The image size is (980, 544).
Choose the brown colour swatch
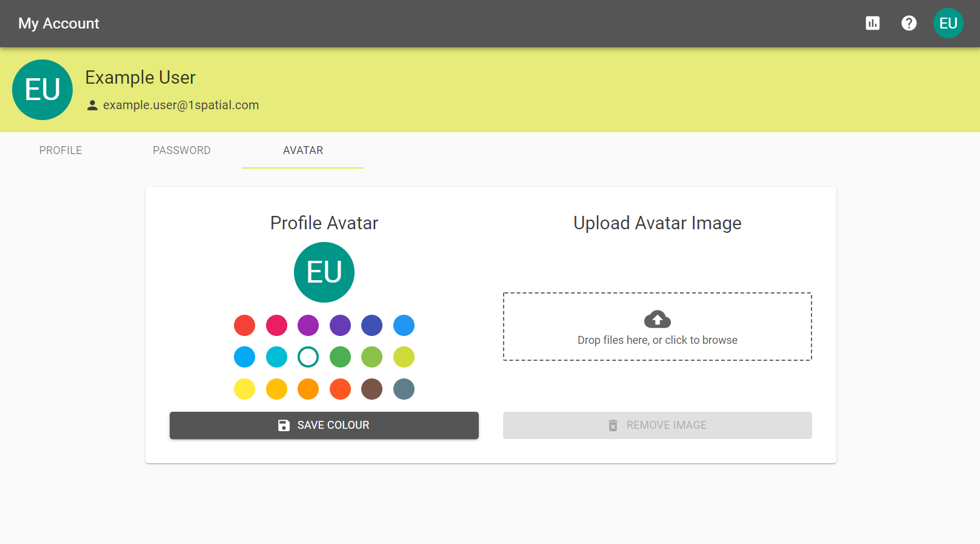372,389
